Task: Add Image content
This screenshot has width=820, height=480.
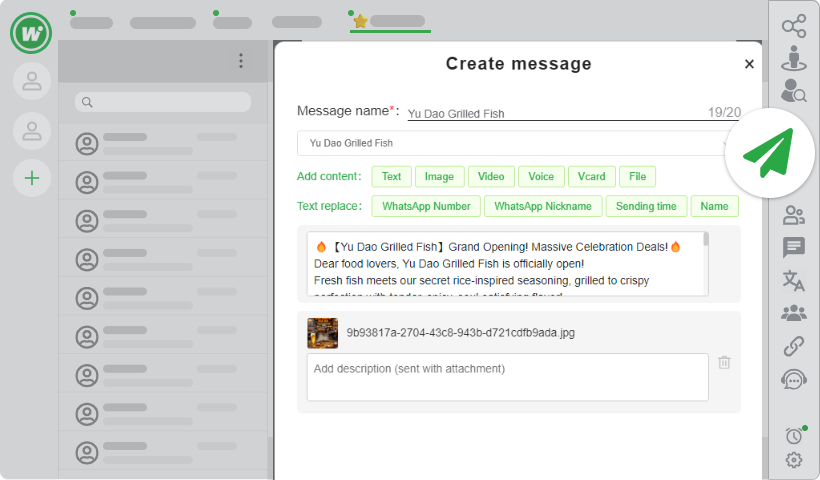Action: 439,177
